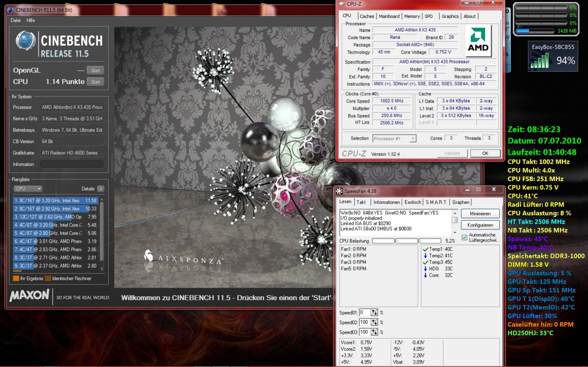
Task: Open the SPD tab in CPU-Z
Action: click(429, 16)
